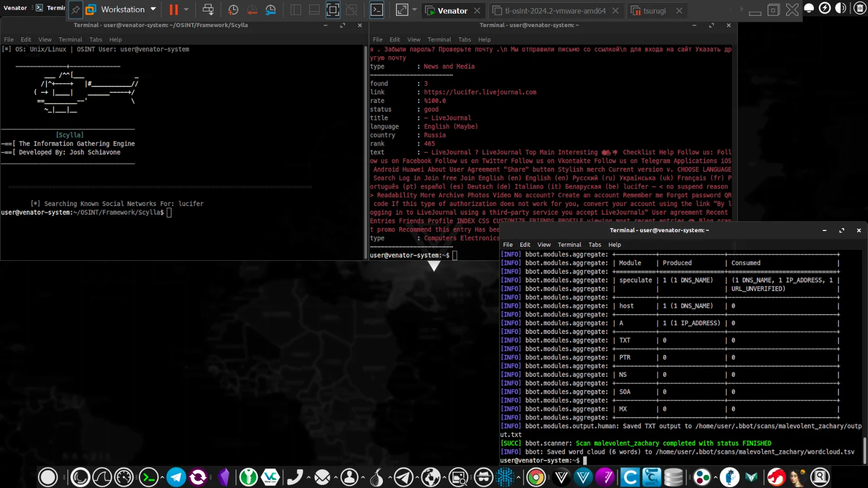Open the paper plane dock icon
868x488 pixels.
(404, 477)
